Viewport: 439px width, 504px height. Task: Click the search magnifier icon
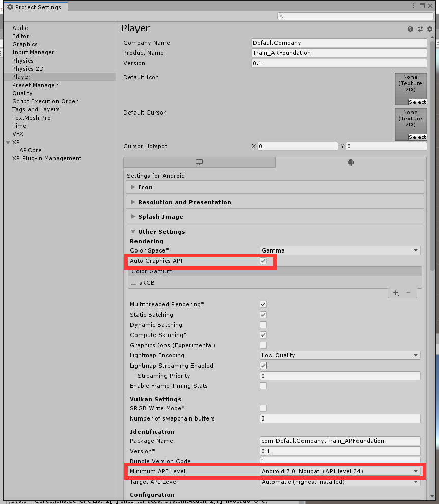tap(282, 16)
